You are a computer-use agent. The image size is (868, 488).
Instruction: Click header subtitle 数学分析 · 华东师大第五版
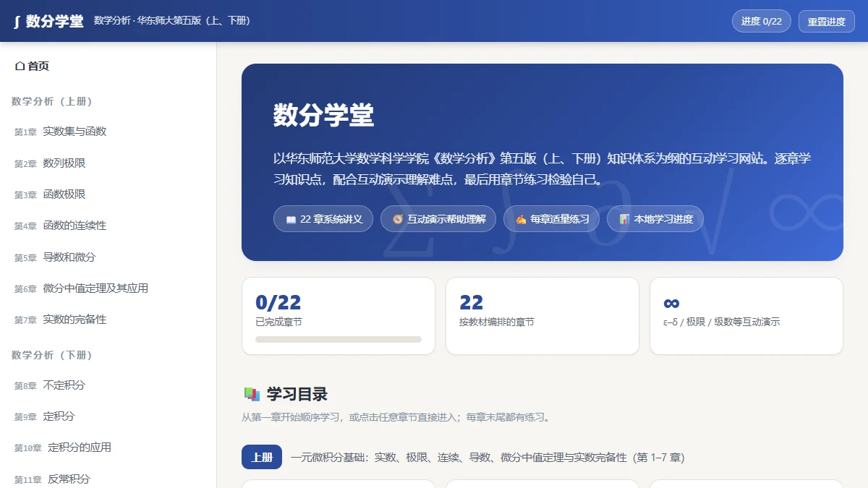tap(172, 21)
